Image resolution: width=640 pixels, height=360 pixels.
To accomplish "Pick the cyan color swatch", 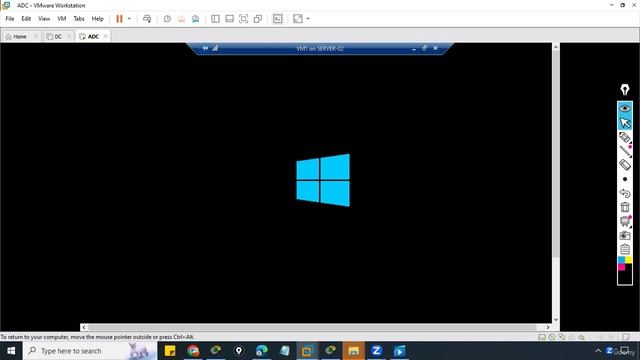I will point(622,260).
